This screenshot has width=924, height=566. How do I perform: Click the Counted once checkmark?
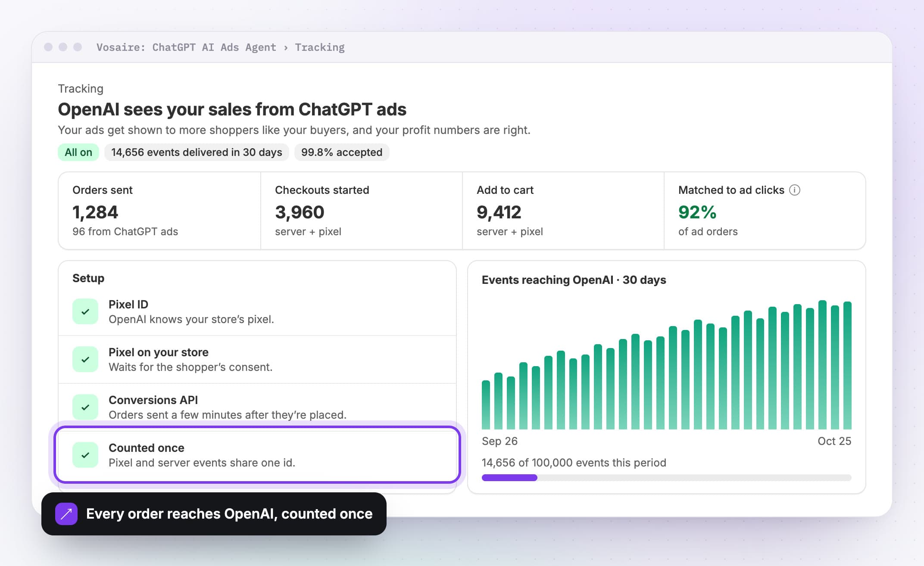85,455
